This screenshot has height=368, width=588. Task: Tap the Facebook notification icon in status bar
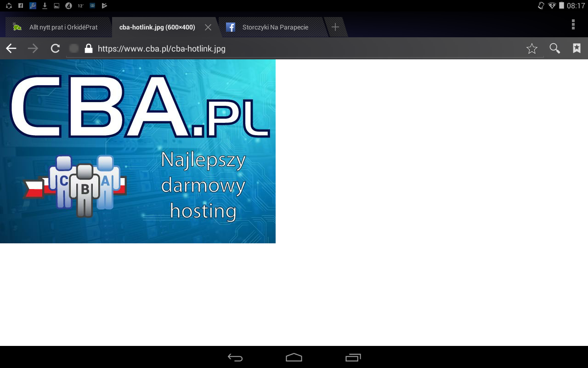pos(21,6)
